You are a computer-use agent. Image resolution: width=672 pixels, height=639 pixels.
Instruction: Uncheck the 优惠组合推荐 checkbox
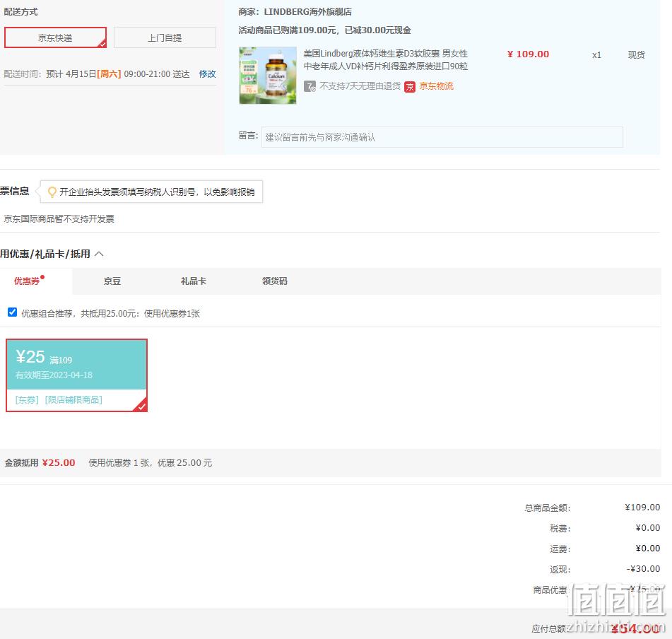tap(13, 312)
